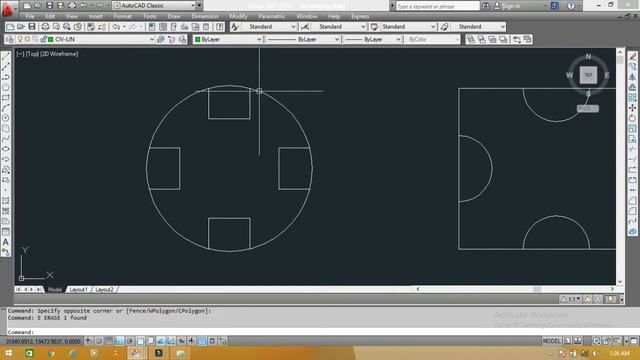Viewport: 640px width, 360px height.
Task: Select the Circle draw tool
Action: [6, 118]
